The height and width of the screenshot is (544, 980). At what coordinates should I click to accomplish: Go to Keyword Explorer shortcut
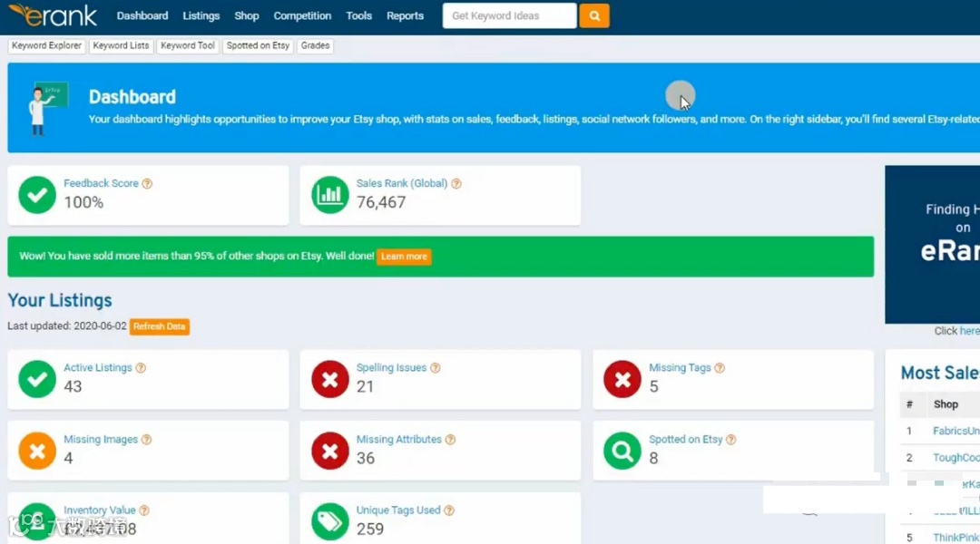coord(46,45)
